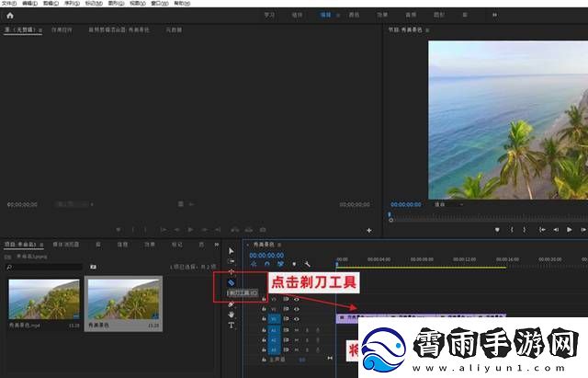Go to In point in Program monitor
Image resolution: width=588 pixels, height=378 pixels.
[x=542, y=229]
